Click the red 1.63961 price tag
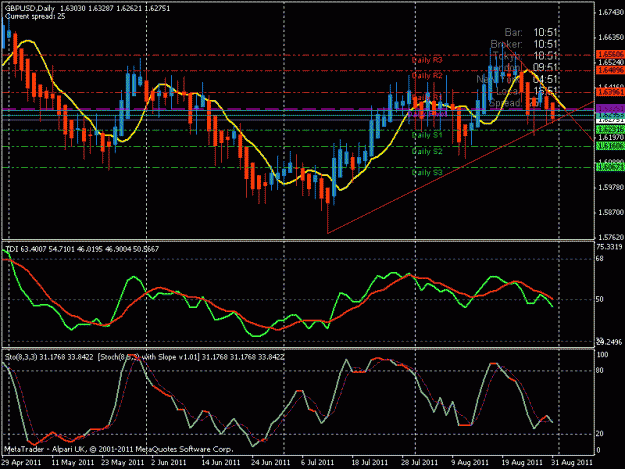This screenshot has width=625, height=469. tap(610, 92)
